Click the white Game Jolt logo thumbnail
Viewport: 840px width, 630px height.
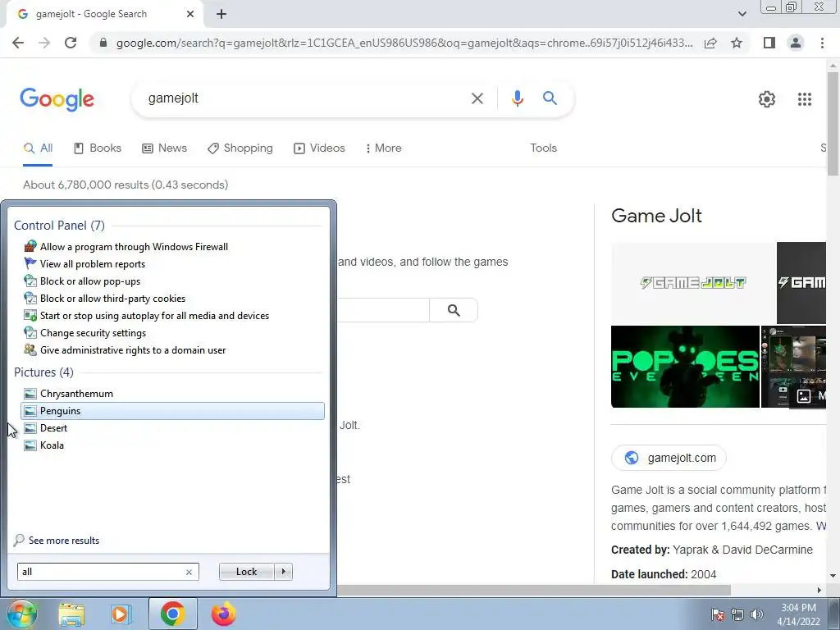693,282
